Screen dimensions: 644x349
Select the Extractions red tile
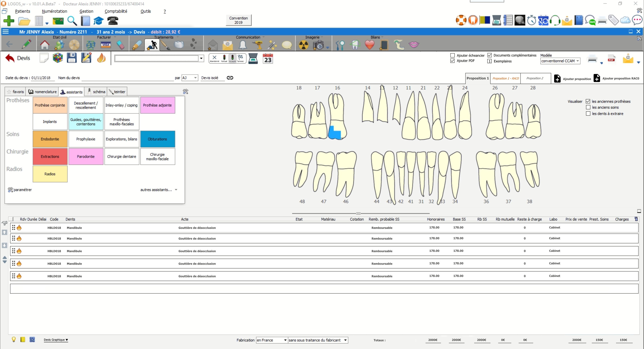tap(50, 157)
